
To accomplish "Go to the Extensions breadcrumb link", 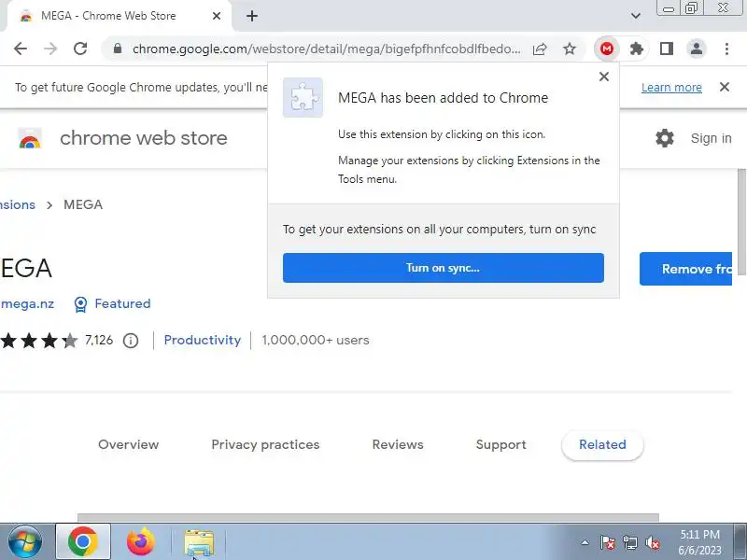I will (18, 204).
